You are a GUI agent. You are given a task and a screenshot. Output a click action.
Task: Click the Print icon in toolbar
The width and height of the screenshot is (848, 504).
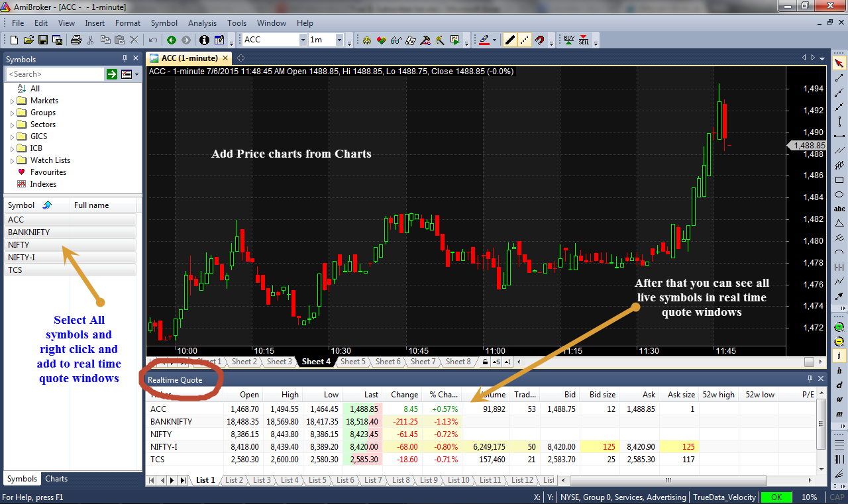click(76, 40)
